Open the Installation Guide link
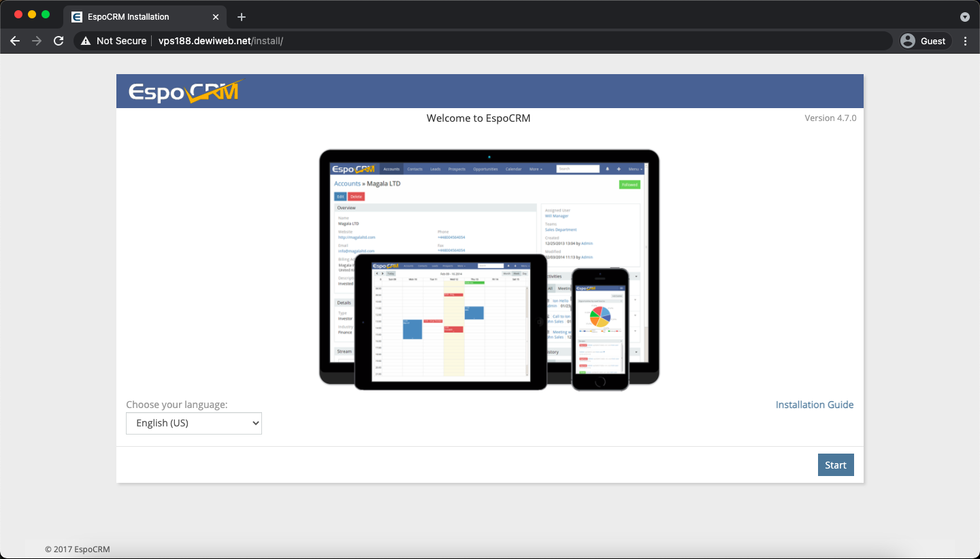The width and height of the screenshot is (980, 559). 815,405
